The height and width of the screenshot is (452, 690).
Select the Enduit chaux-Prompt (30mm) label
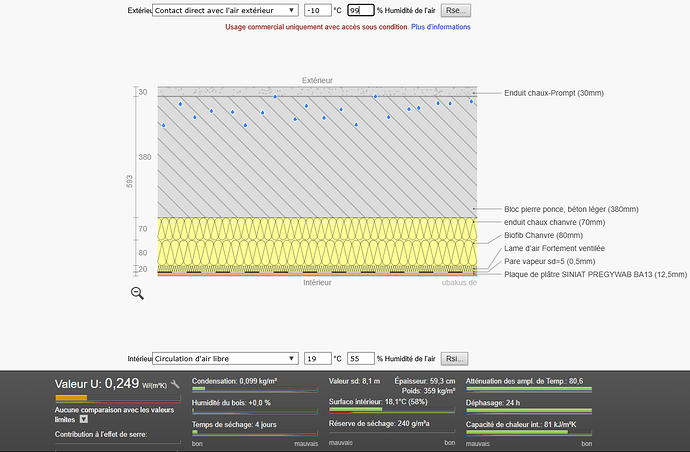click(x=554, y=93)
